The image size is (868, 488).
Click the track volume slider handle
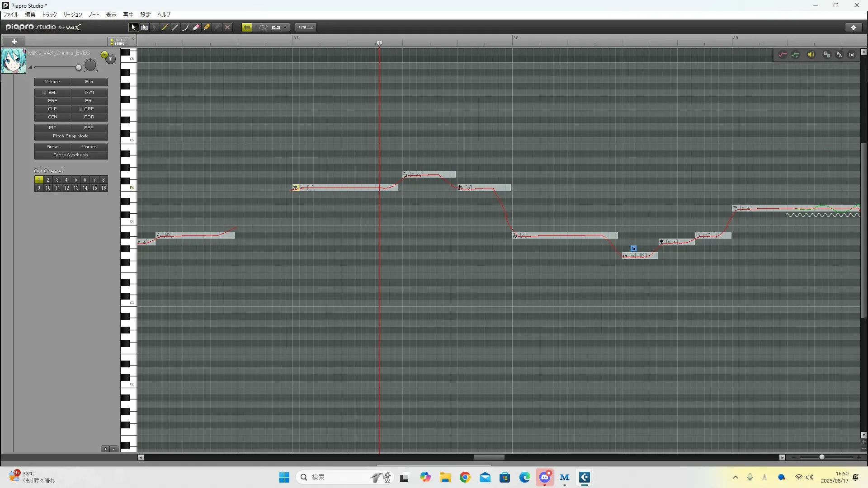(79, 68)
